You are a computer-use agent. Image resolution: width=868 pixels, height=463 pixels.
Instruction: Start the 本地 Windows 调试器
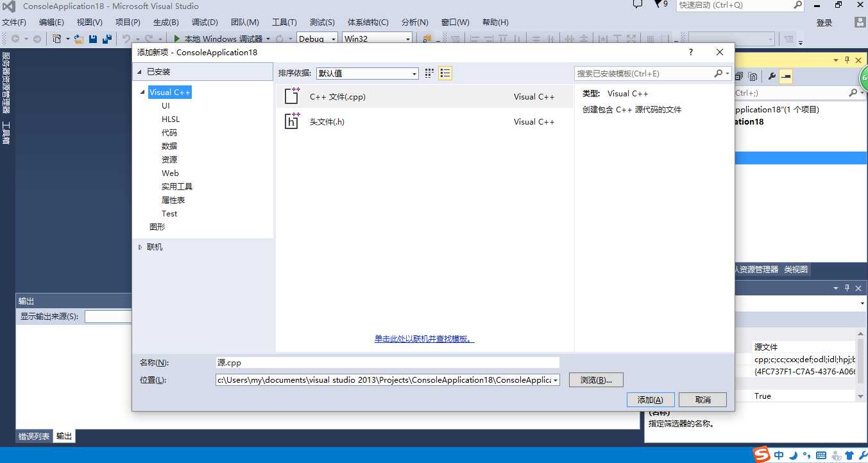(219, 39)
